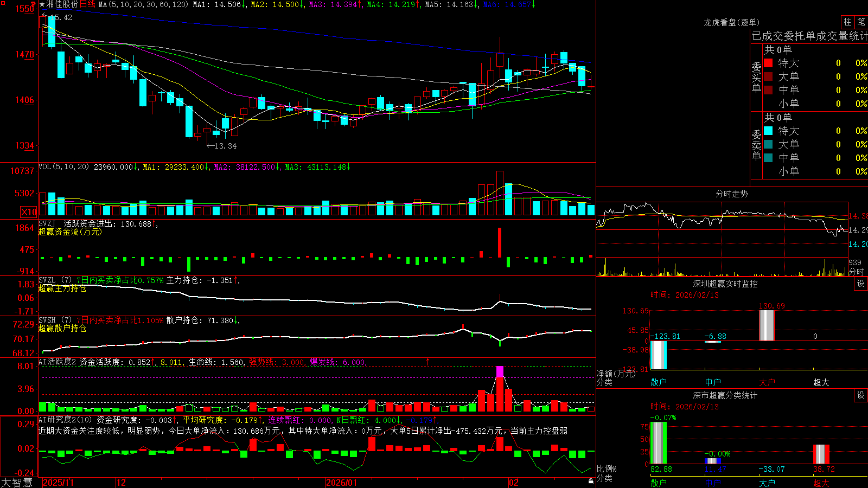The width and height of the screenshot is (868, 488).
Task: Toggle the X10 volume scale box
Action: 29,212
